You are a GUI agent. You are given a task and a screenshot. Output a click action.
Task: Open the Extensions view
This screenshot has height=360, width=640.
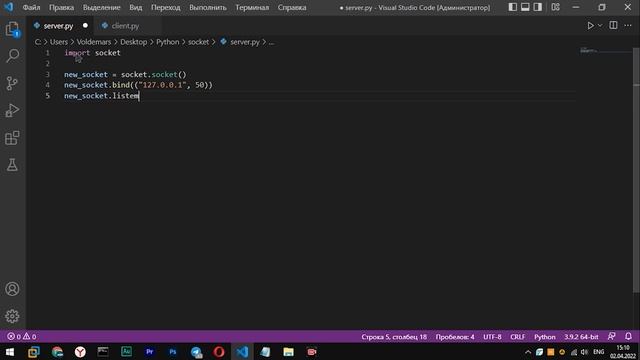(12, 138)
